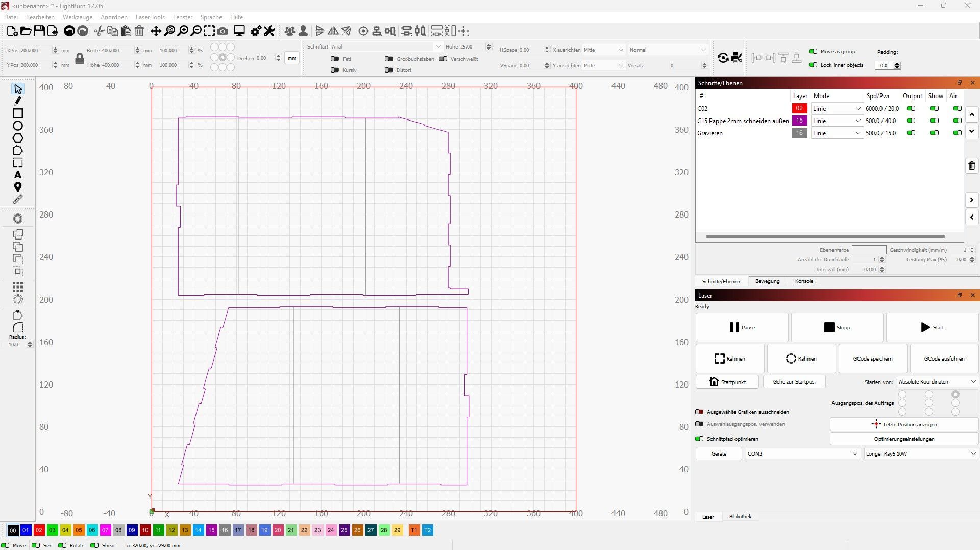The width and height of the screenshot is (980, 550).
Task: Open the Offset shapes tool
Action: (18, 219)
